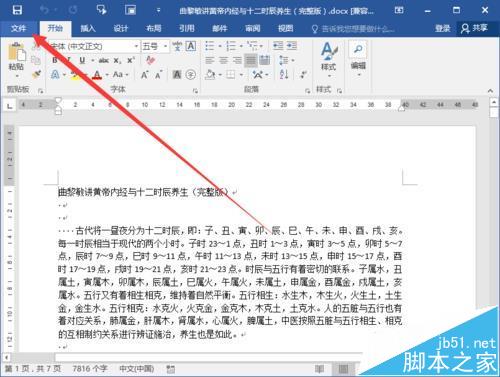Decrease the paragraph indent
The image size is (500, 377).
(278, 46)
